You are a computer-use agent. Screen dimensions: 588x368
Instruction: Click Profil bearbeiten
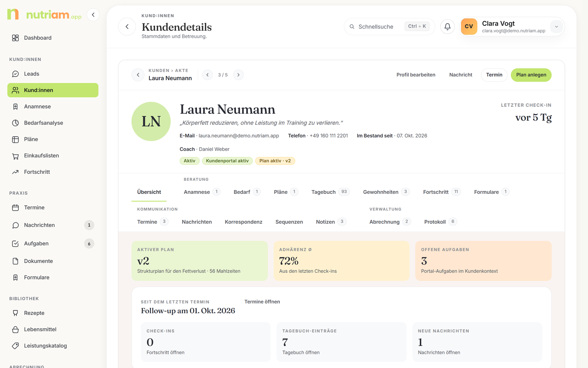pos(416,75)
